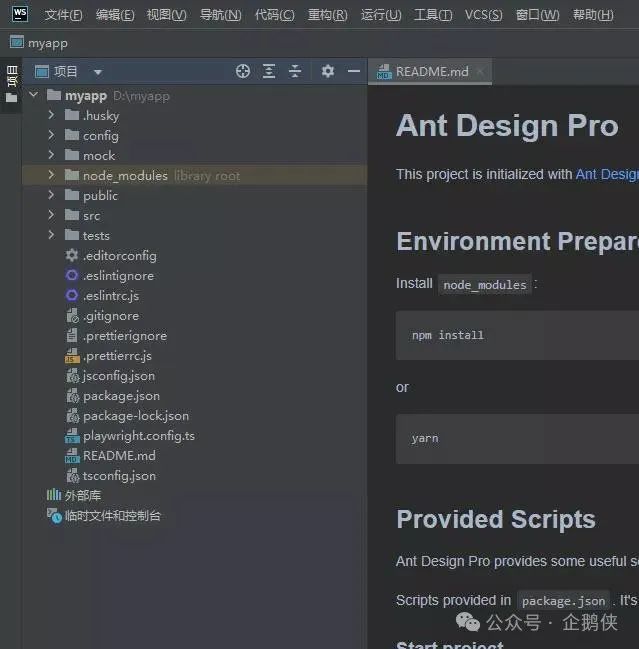The height and width of the screenshot is (649, 639).
Task: Expand the src folder
Action: coord(51,214)
